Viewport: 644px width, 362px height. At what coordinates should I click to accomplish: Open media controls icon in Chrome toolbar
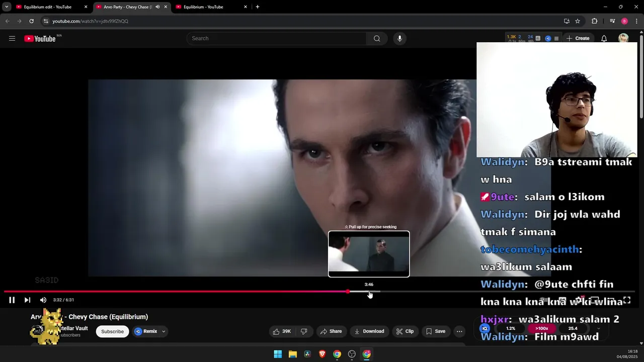612,21
